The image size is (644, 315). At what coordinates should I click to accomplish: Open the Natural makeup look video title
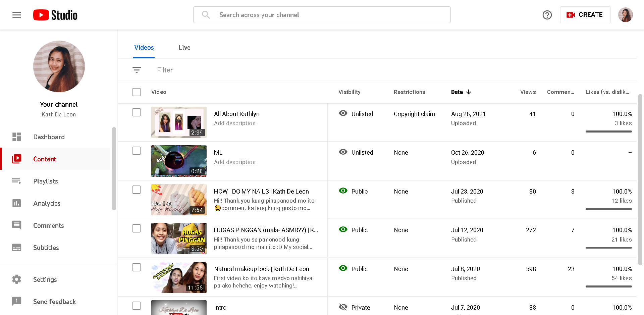[x=262, y=269]
